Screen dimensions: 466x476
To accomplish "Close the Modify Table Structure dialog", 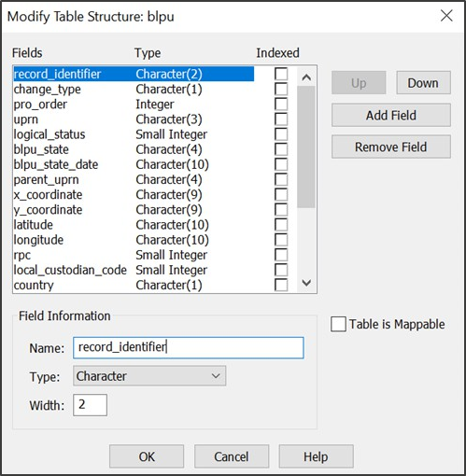I will pos(446,16).
